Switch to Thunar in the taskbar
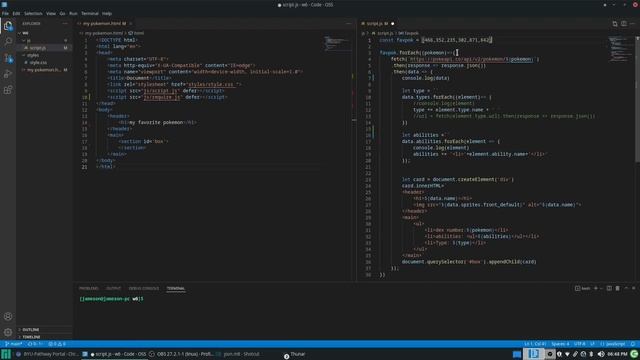The width and height of the screenshot is (640, 360). pos(295,354)
